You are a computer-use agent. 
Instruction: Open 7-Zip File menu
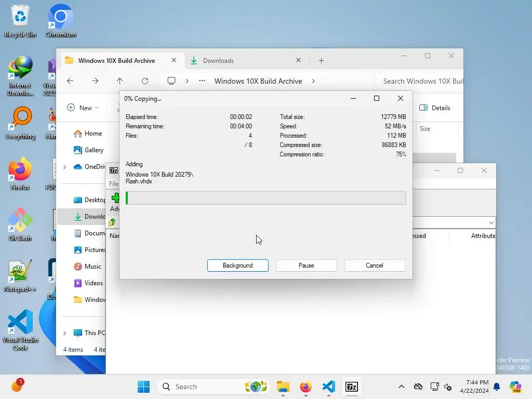point(113,183)
